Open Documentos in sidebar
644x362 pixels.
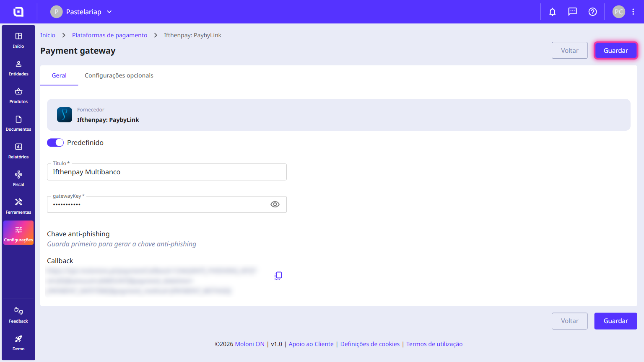point(18,124)
